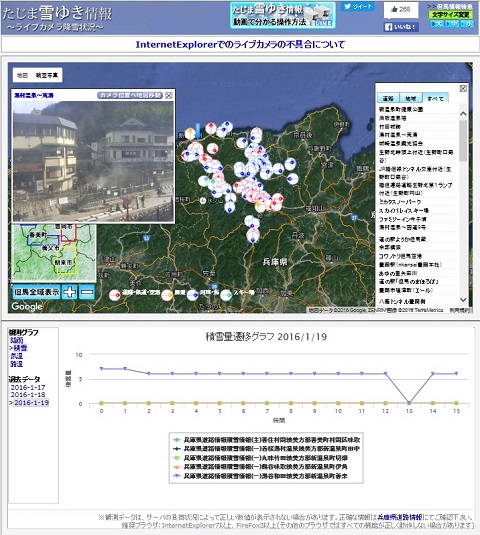Image resolution: width=480 pixels, height=535 pixels.
Task: Click the thumbs-up 268 like counter
Action: pyautogui.click(x=401, y=10)
